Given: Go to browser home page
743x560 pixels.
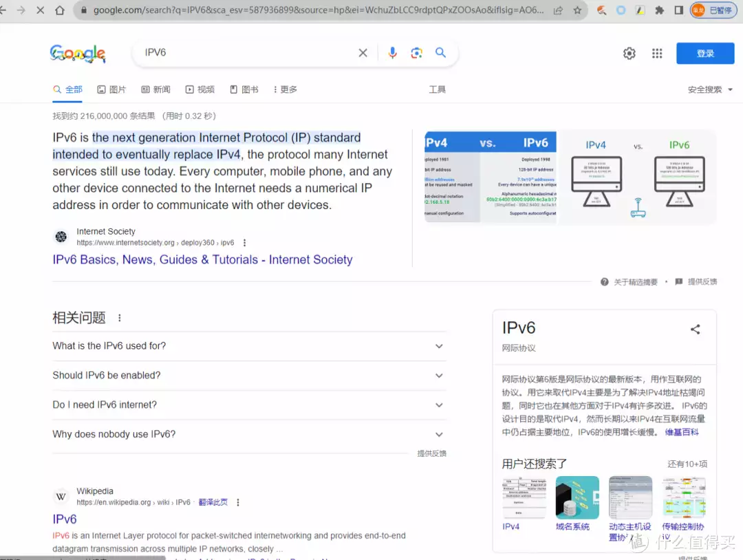Looking at the screenshot, I should tap(60, 10).
